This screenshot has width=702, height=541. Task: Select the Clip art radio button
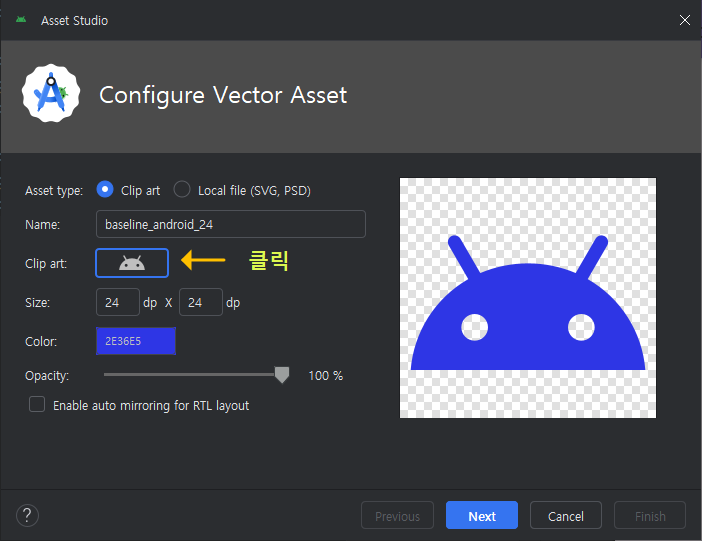click(105, 189)
